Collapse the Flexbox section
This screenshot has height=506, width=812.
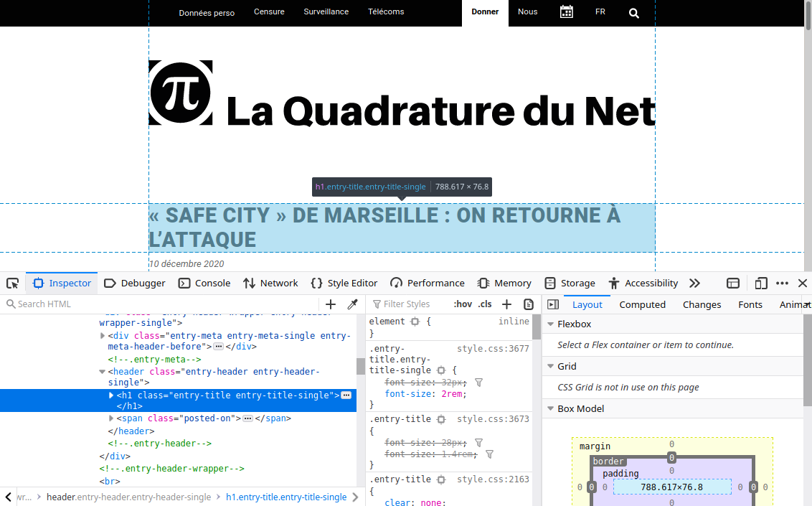[550, 324]
